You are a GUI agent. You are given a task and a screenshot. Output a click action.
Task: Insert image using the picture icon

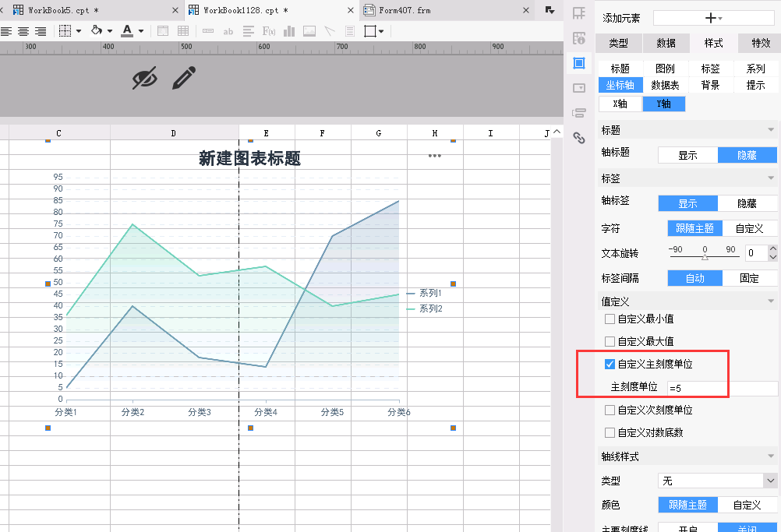[x=309, y=31]
